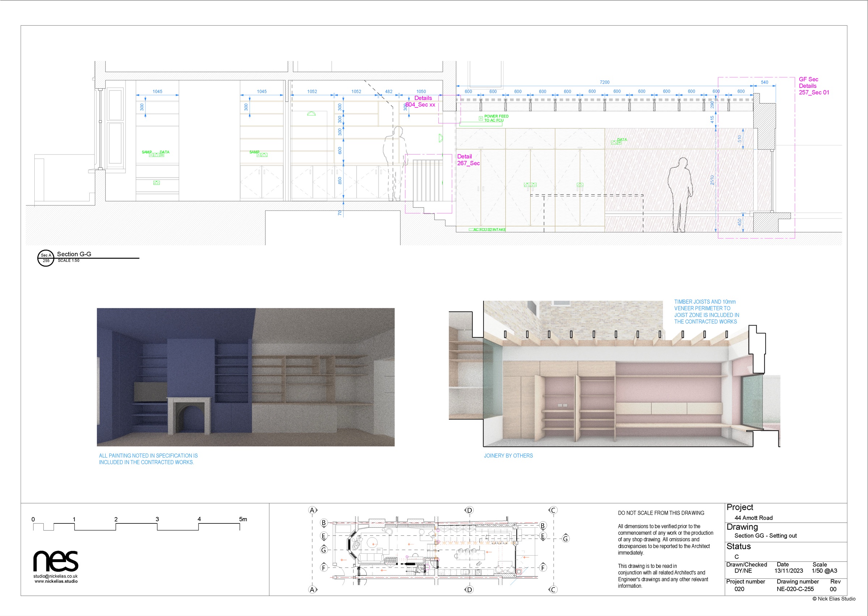Select the DO NOT SCALE FROM THIS DRAWING heading
The height and width of the screenshot is (616, 868).
point(661,513)
